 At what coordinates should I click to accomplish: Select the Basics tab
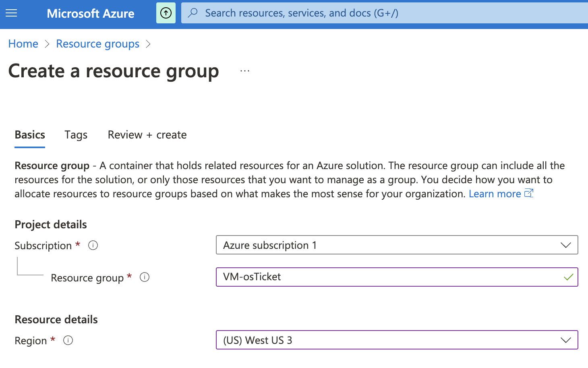tap(30, 135)
